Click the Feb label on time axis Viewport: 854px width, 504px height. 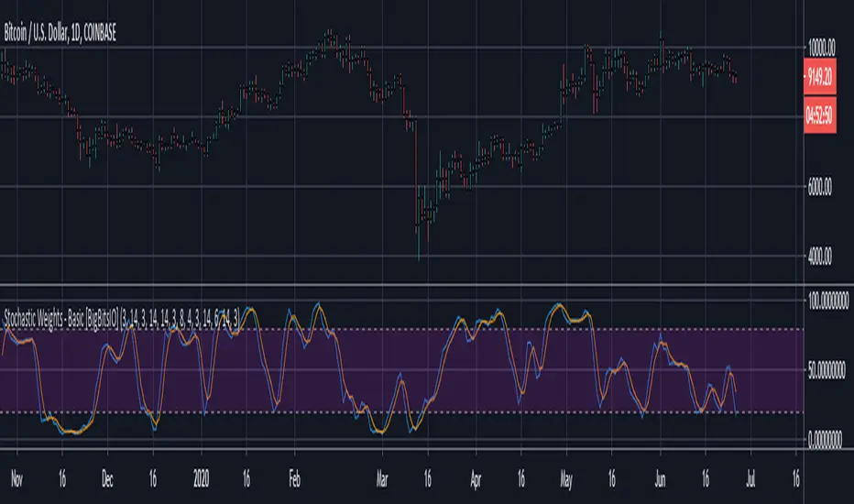click(295, 479)
